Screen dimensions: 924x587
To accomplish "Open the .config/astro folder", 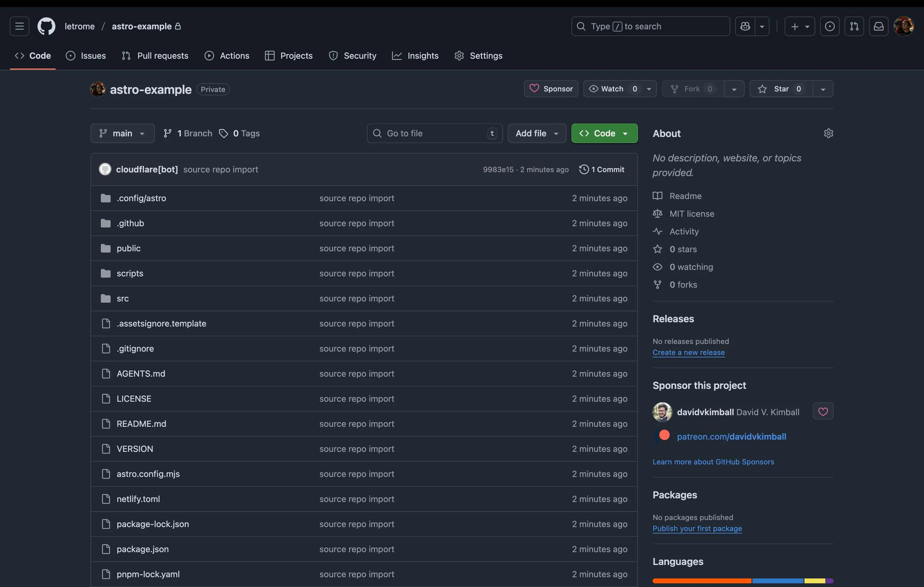I will click(x=141, y=198).
